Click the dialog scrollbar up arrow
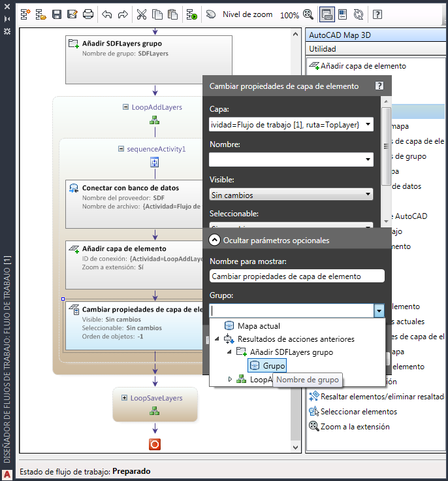Screen dimensions: 448x481 (x=386, y=101)
